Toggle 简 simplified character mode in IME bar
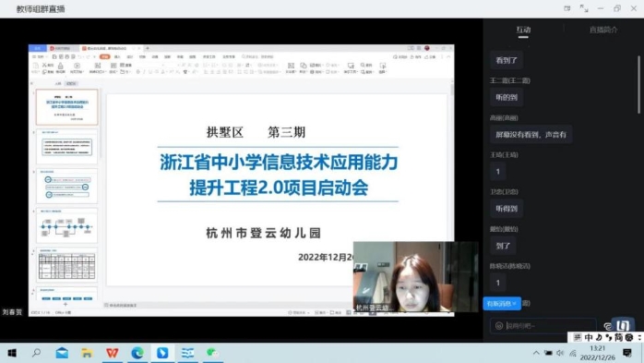This screenshot has height=363, width=644. tap(618, 337)
